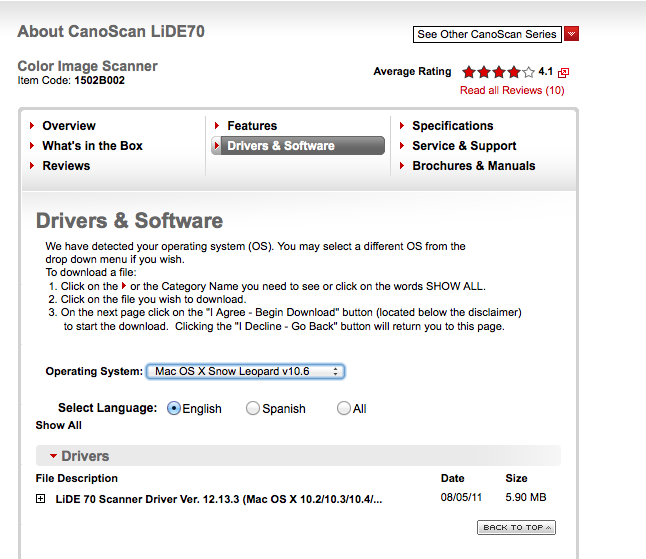Click the red arrow beside Service & Support
The width and height of the screenshot is (646, 559).
coord(402,145)
